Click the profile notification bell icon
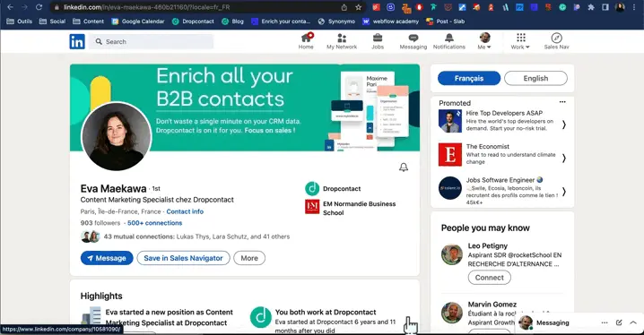 coord(404,167)
